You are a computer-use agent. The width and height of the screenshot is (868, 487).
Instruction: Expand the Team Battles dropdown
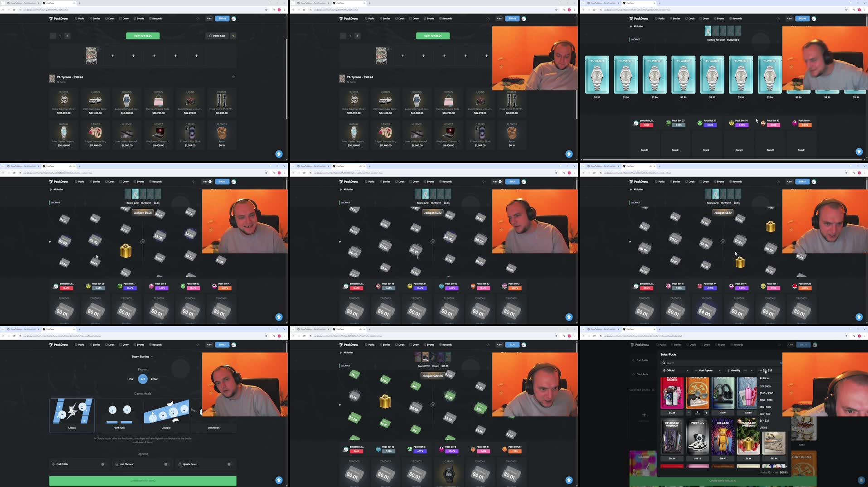point(142,357)
